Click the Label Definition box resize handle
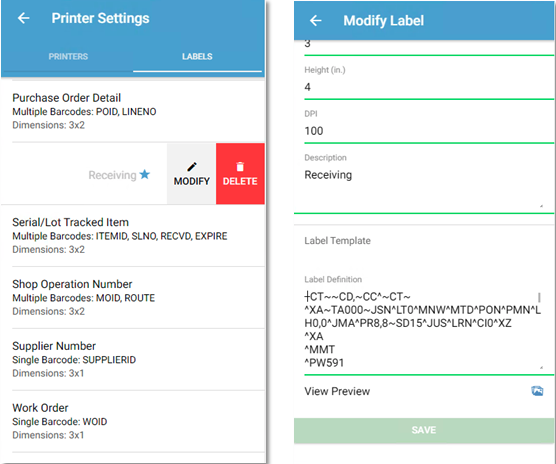This screenshot has height=464, width=556. click(x=541, y=368)
